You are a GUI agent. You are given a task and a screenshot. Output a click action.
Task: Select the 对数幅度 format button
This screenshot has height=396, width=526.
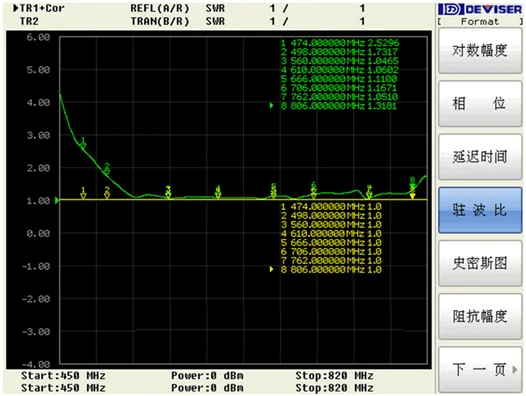[x=480, y=51]
